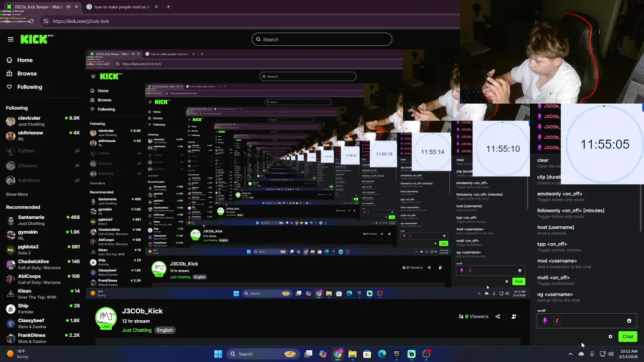Open Ship's Fortnite channel
The image size is (644, 362).
tap(42, 309)
